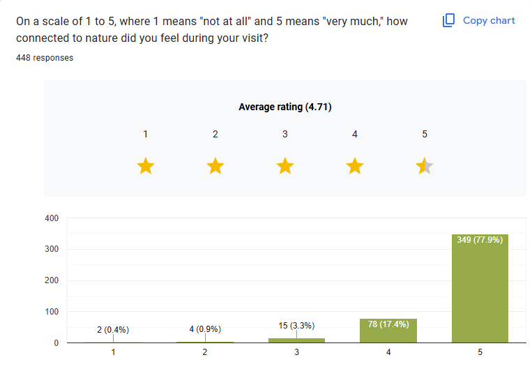Click the nature connection question text
532x392 pixels.
[x=212, y=30]
